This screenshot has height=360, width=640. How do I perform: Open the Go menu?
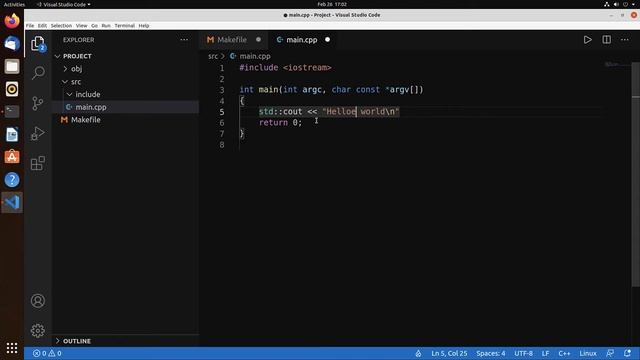[94, 25]
